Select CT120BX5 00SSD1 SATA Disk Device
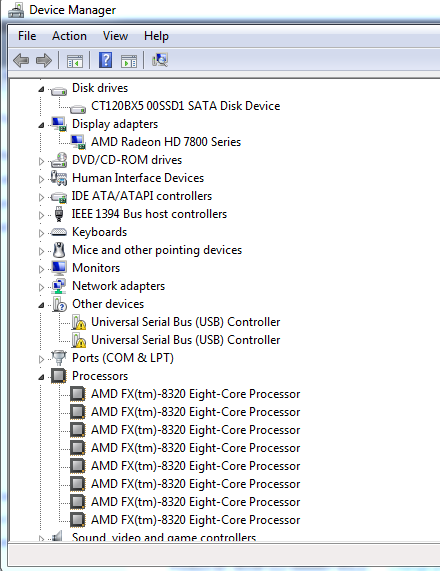The image size is (440, 571). coord(185,106)
